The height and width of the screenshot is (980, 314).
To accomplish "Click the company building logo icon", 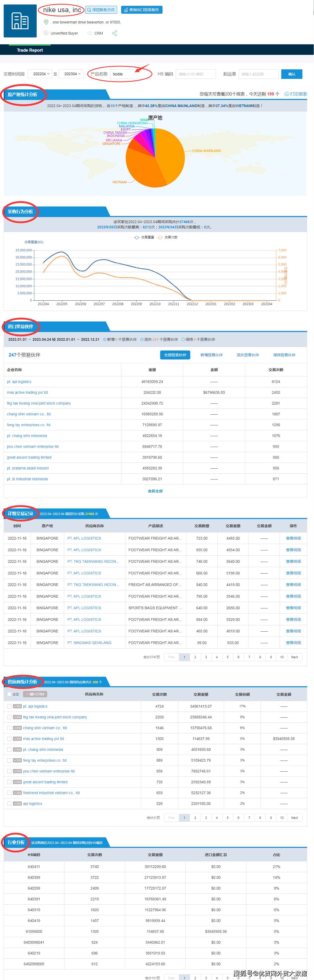I will pos(20,21).
